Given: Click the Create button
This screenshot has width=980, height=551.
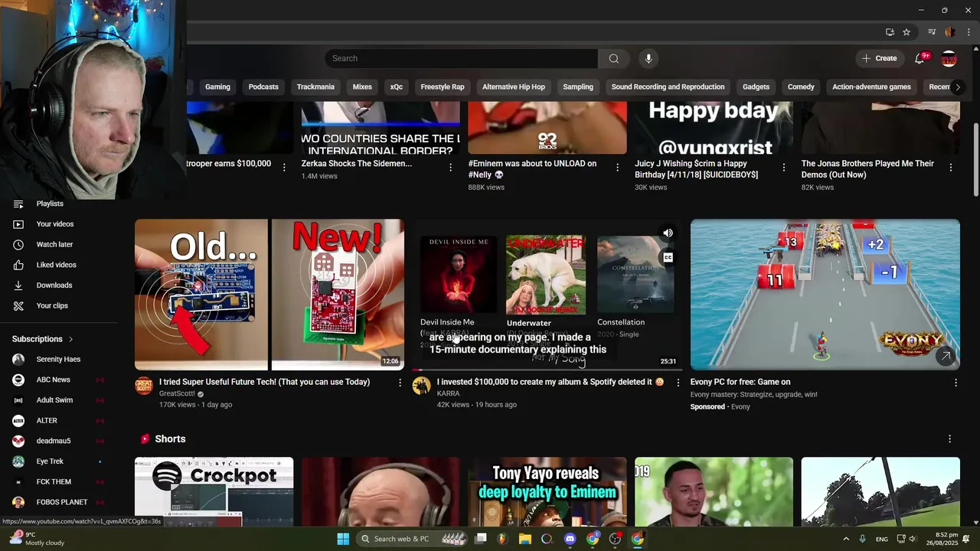Looking at the screenshot, I should 879,58.
